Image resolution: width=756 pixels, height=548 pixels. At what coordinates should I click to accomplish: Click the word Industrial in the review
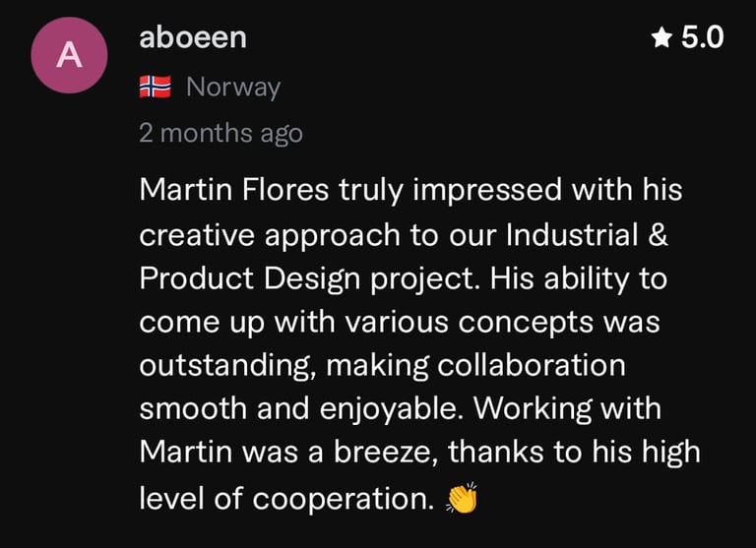(x=572, y=235)
